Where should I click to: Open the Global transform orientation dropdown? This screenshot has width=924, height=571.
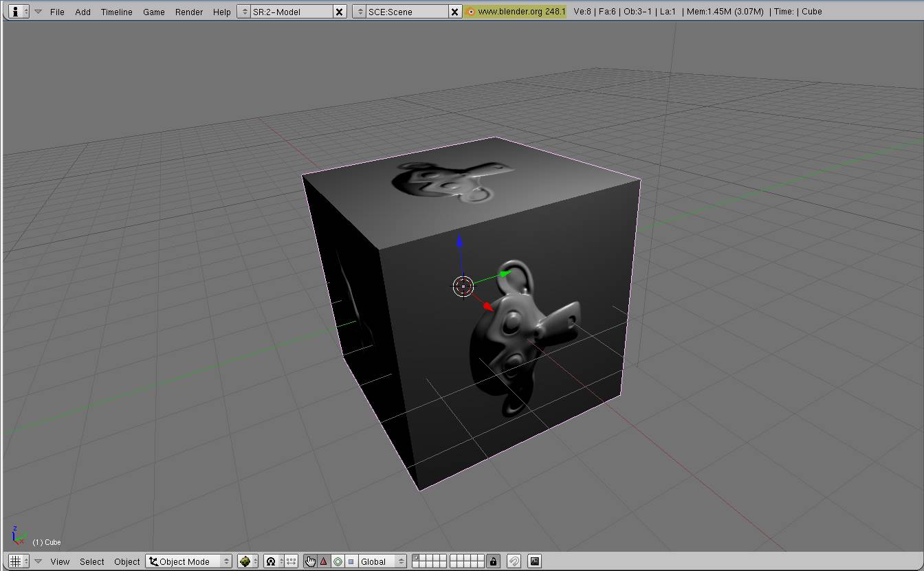click(x=383, y=561)
